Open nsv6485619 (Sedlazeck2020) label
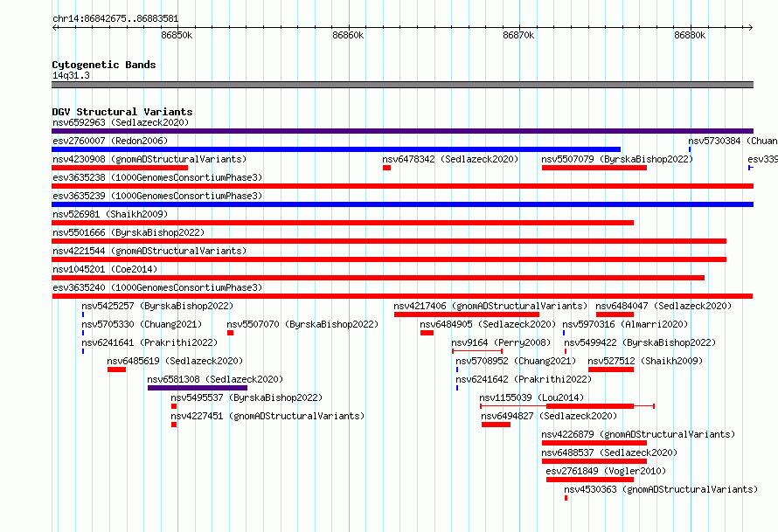 click(175, 361)
